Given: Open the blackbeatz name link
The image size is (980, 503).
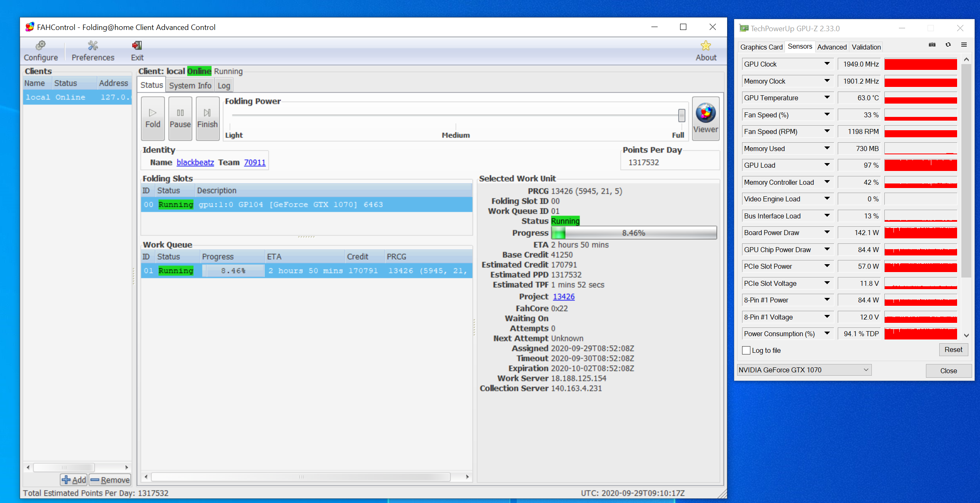Looking at the screenshot, I should tap(195, 162).
